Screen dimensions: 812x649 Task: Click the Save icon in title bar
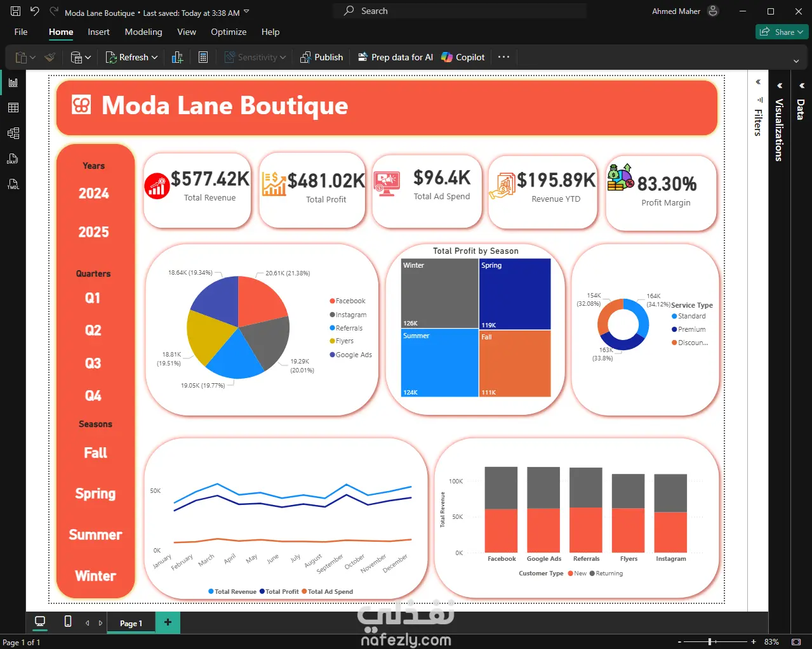coord(16,11)
